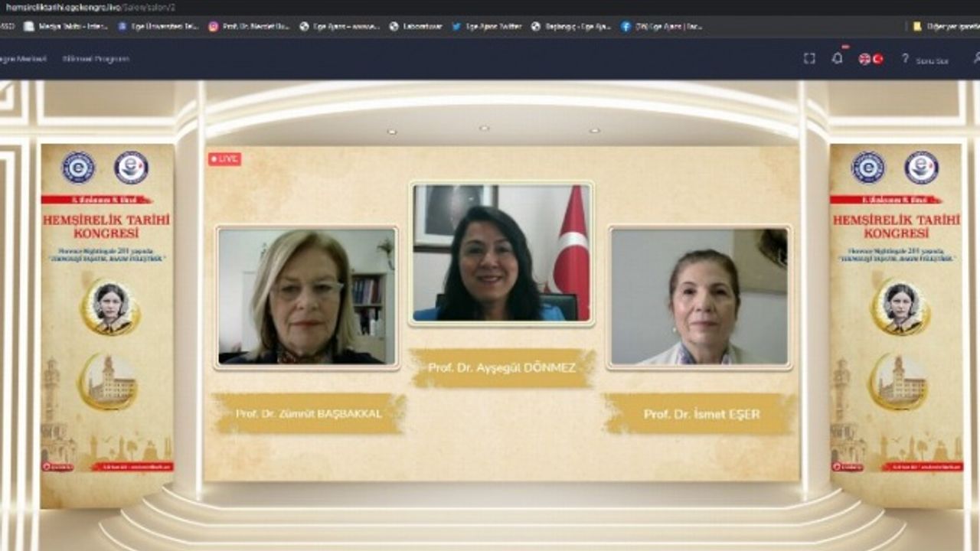Screen dimensions: 980x551
Task: Open the Ege Ajans Twitter bookmark
Action: (x=490, y=26)
